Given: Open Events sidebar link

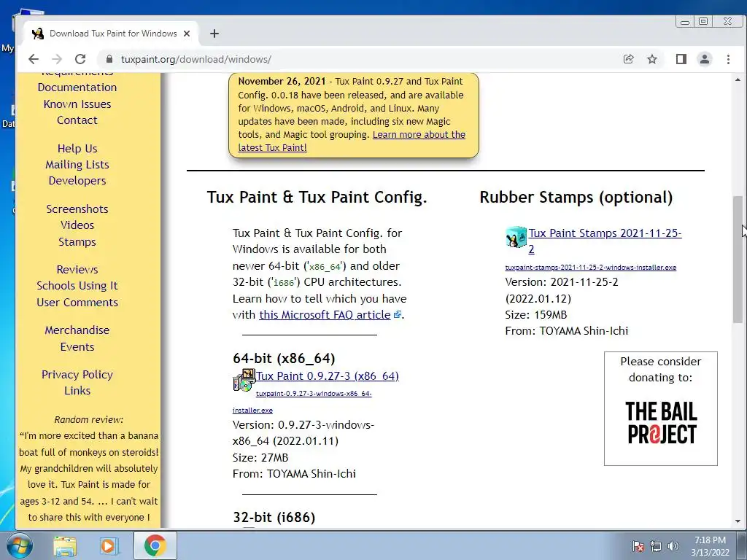Looking at the screenshot, I should pyautogui.click(x=77, y=346).
